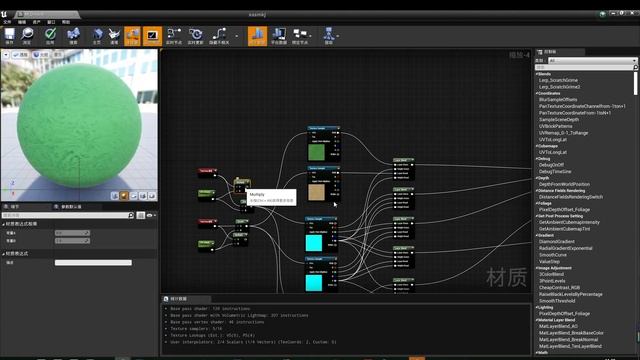Use the custom preview mesh icon
640x360 pixels.
[152, 196]
